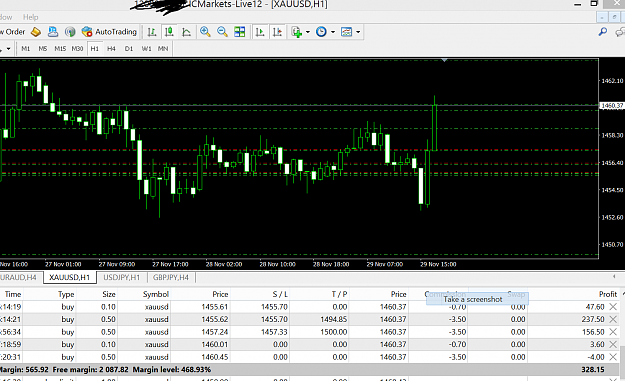
Task: Select the W1 timeframe
Action: point(146,49)
